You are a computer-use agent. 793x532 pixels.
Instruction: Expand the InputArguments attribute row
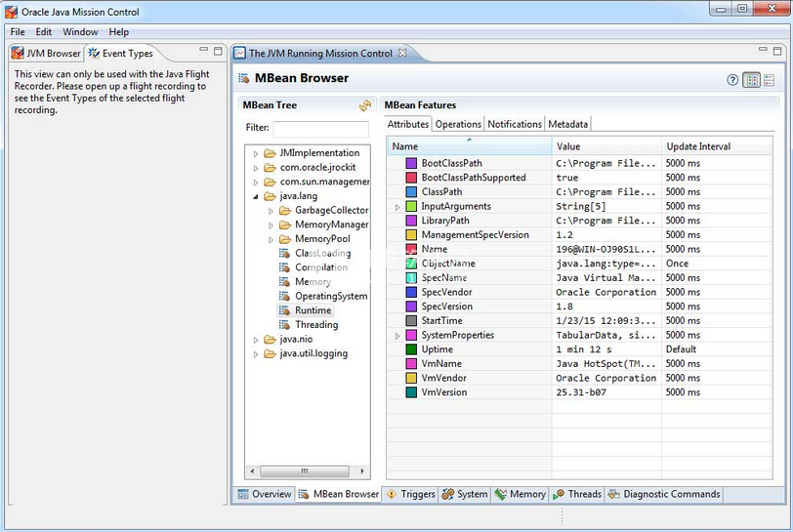[397, 207]
